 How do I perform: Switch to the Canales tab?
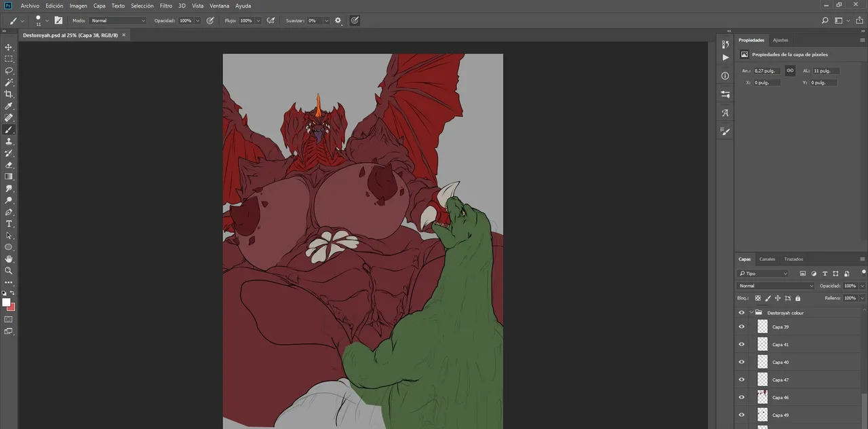point(767,259)
